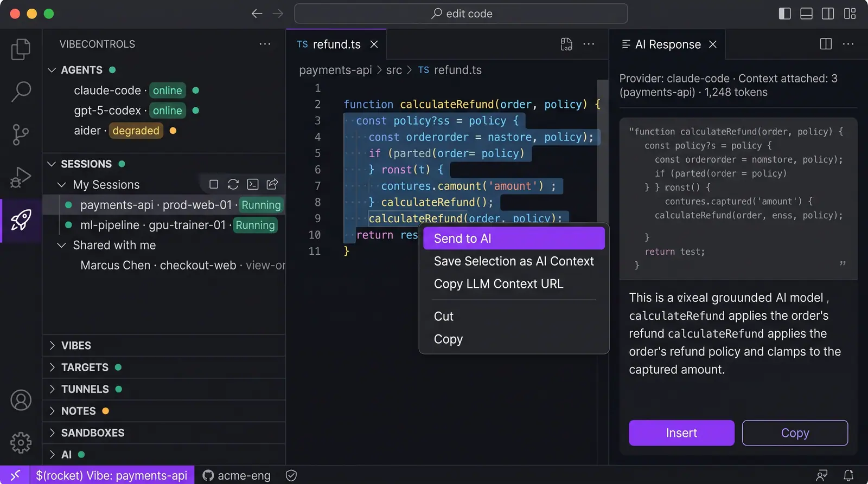Open the Search view in activity bar
The height and width of the screenshot is (484, 868).
[21, 92]
